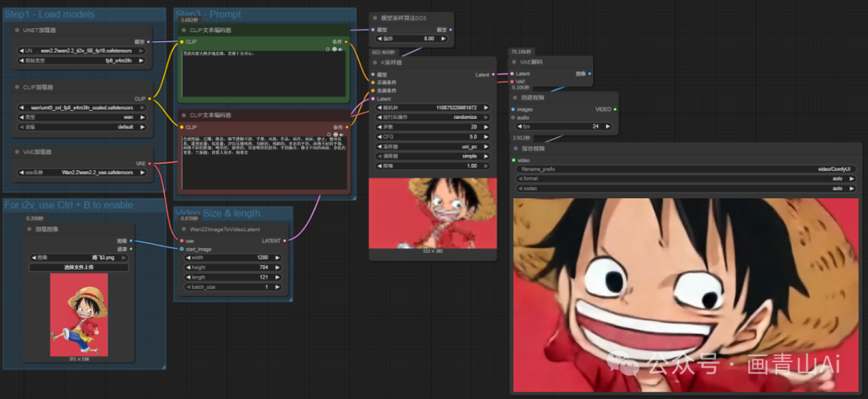Viewport: 868px width, 399px height.
Task: Open the vae名称 selector
Action: point(83,173)
